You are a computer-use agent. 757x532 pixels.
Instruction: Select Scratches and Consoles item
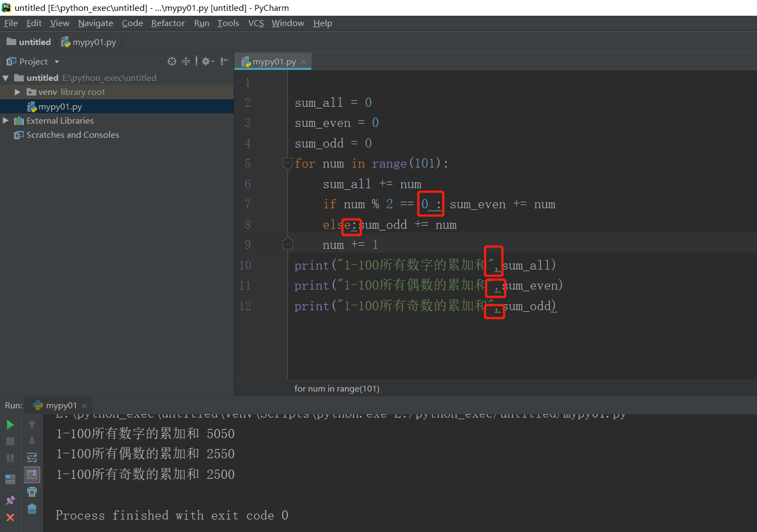click(73, 134)
